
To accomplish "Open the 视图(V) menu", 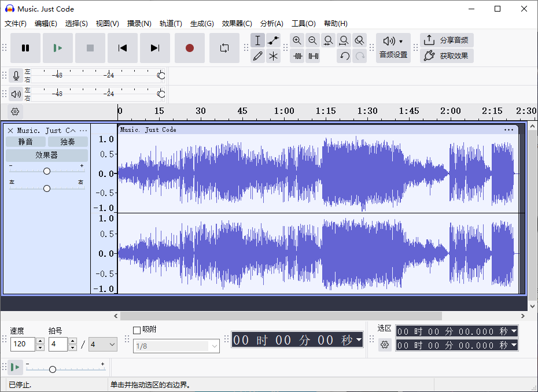I will (107, 24).
